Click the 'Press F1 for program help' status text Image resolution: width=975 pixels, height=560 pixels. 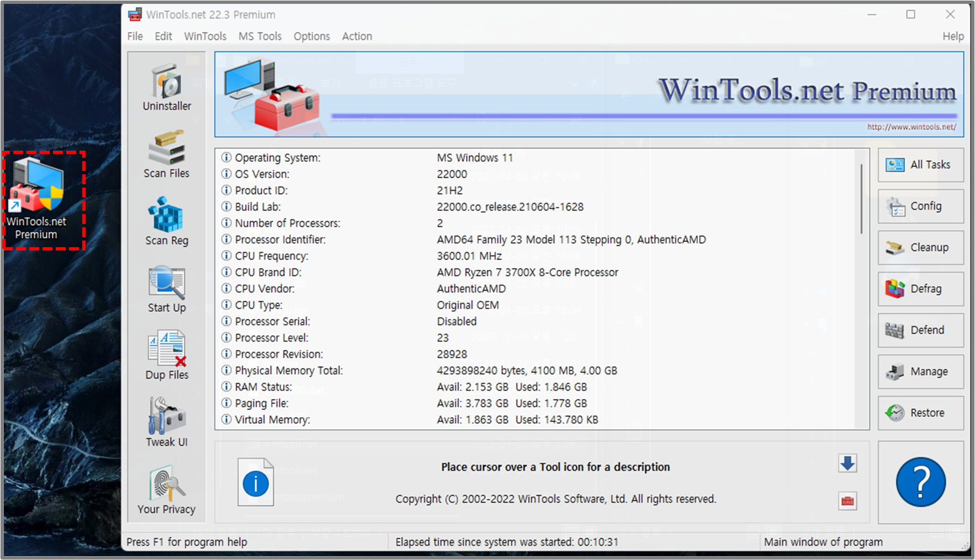(187, 542)
